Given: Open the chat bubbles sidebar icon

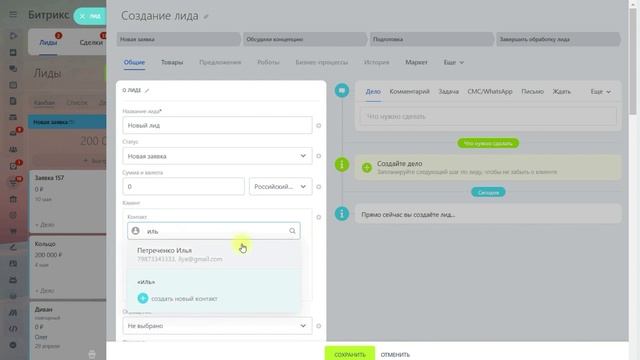Looking at the screenshot, I should [x=13, y=69].
